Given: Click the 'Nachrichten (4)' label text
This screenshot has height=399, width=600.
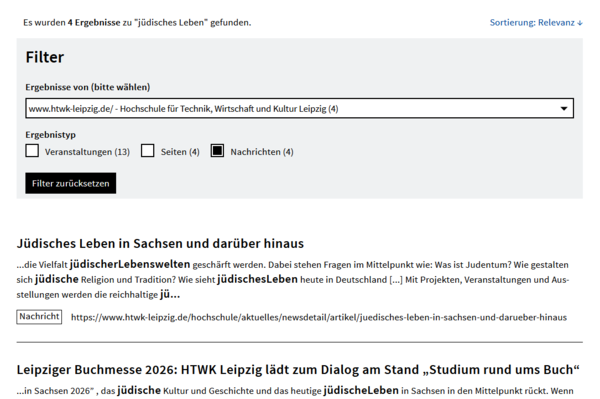Looking at the screenshot, I should pos(262,152).
